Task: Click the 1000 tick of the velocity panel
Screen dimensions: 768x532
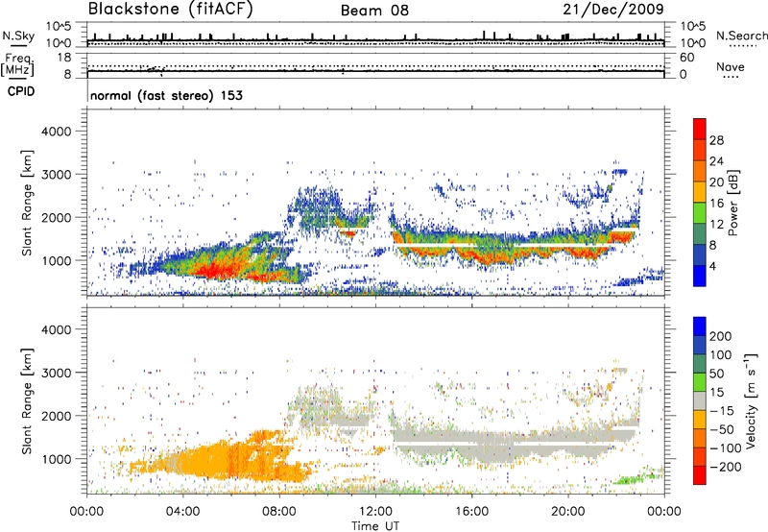Action: [57, 459]
